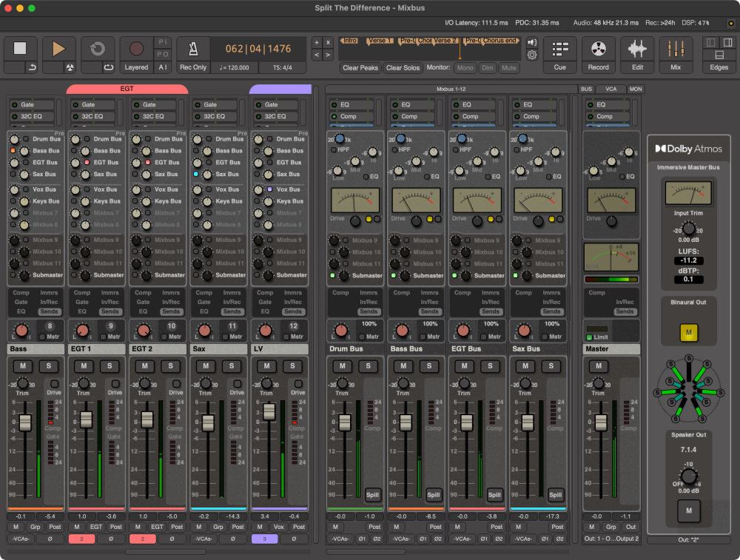Click the metronome icon in the transport bar
The image size is (740, 560).
coord(192,49)
